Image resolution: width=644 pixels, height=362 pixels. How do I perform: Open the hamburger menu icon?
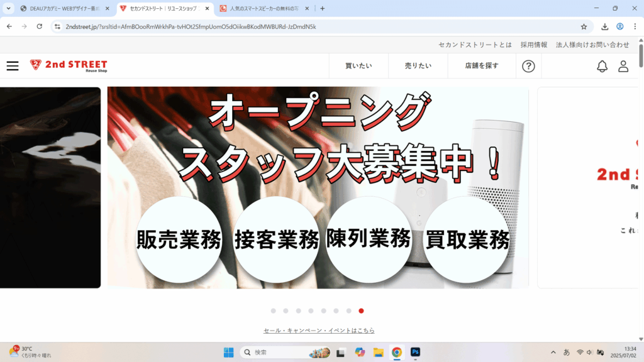13,66
